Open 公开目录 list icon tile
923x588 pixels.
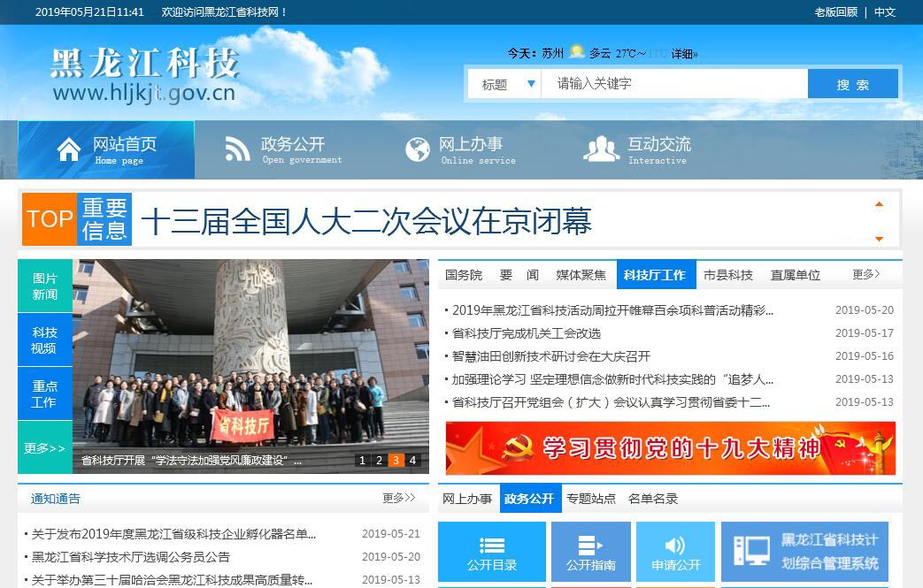491,553
